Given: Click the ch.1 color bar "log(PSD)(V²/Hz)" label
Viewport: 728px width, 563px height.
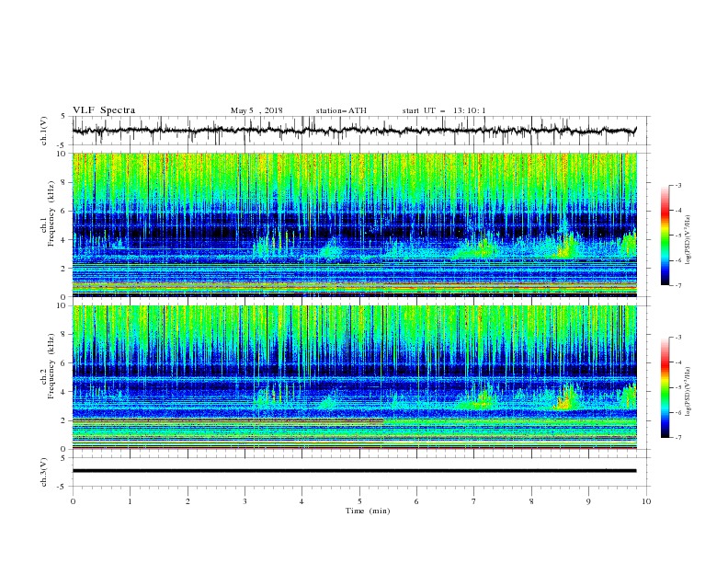Looking at the screenshot, I should [688, 240].
